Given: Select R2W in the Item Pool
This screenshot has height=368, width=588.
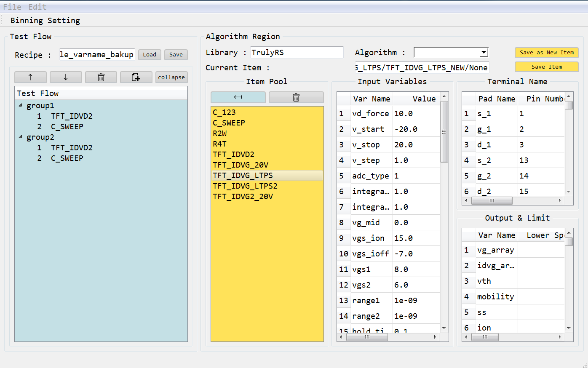Looking at the screenshot, I should click(267, 133).
